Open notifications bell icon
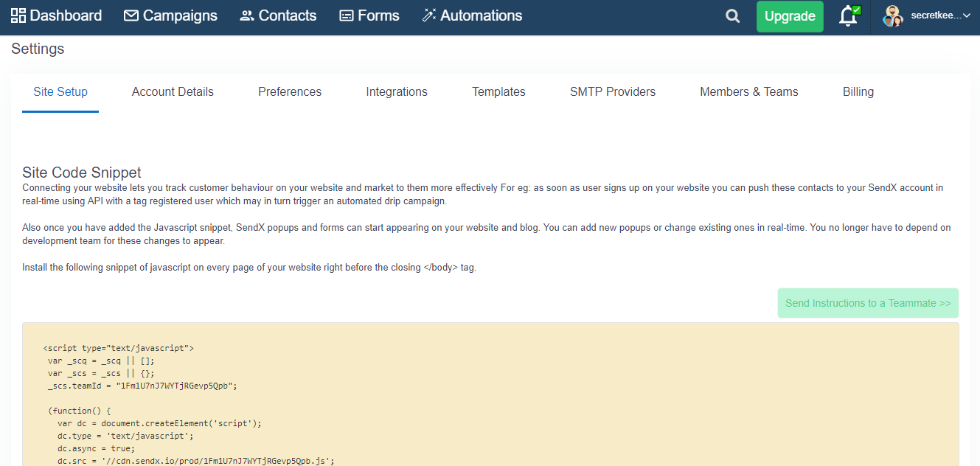The image size is (980, 466). [x=849, y=16]
